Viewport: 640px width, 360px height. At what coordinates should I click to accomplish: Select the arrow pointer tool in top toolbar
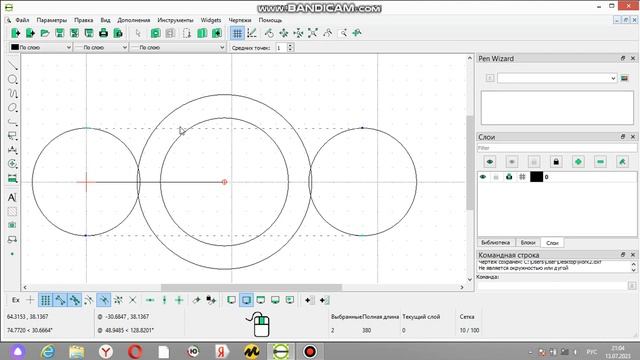[x=138, y=33]
